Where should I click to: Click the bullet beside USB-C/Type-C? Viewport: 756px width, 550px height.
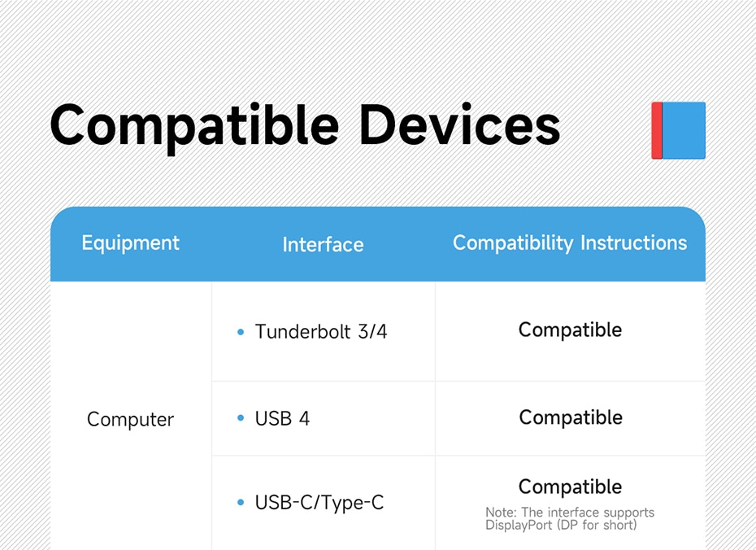tap(241, 503)
